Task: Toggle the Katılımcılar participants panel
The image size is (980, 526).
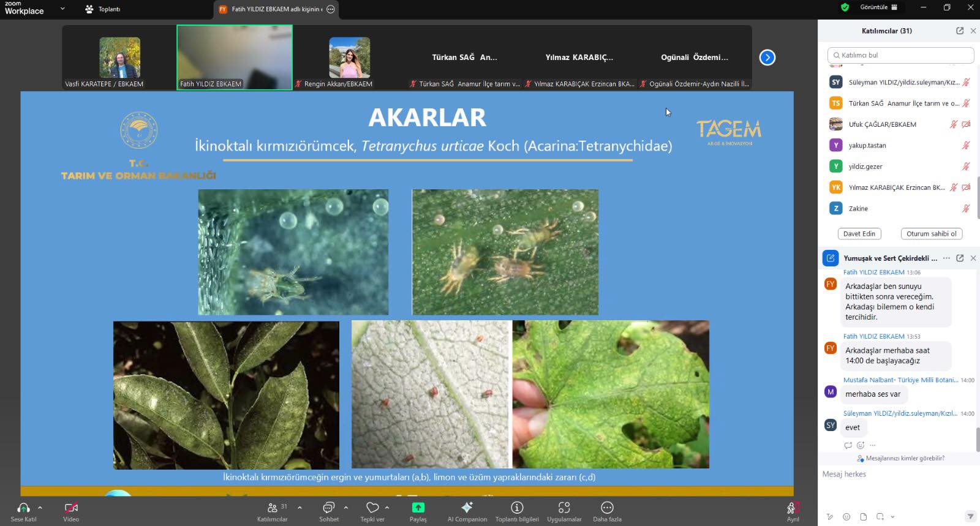Action: tap(273, 508)
